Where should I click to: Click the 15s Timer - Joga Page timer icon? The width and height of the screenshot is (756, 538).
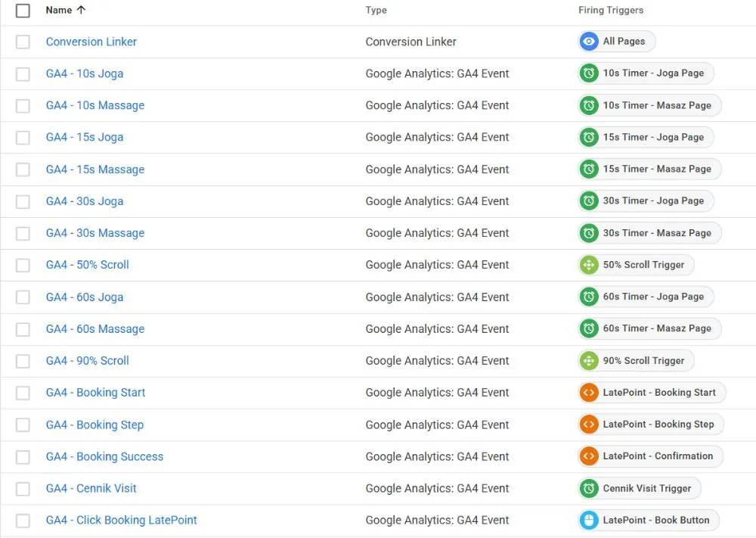click(x=589, y=138)
